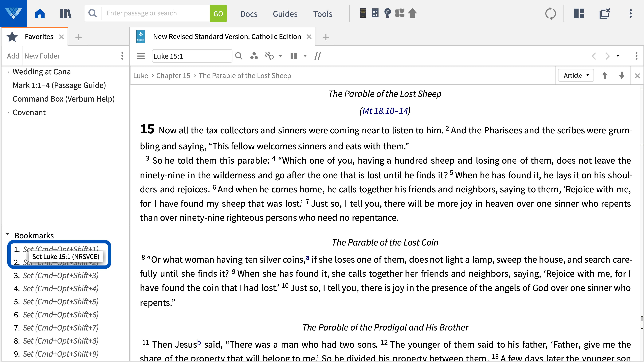Click the search magnifier in command box

coord(93,13)
